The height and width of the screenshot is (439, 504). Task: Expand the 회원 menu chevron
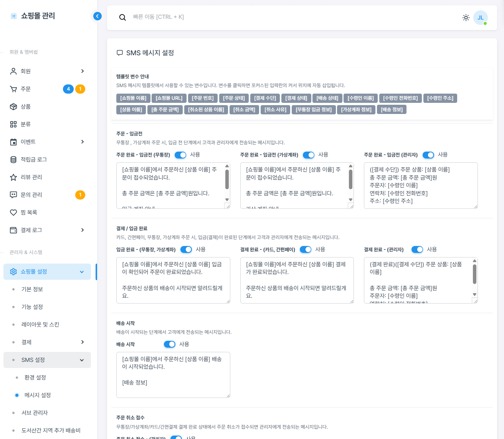[x=83, y=71]
